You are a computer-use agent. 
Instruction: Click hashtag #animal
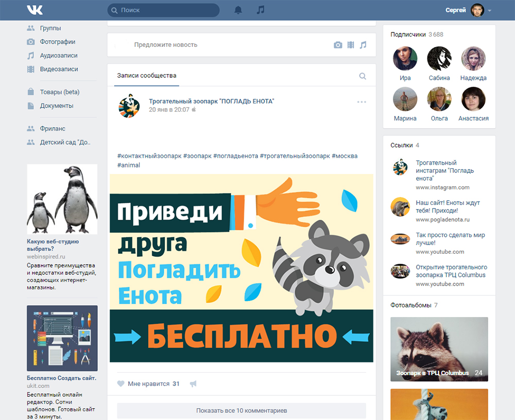[129, 165]
